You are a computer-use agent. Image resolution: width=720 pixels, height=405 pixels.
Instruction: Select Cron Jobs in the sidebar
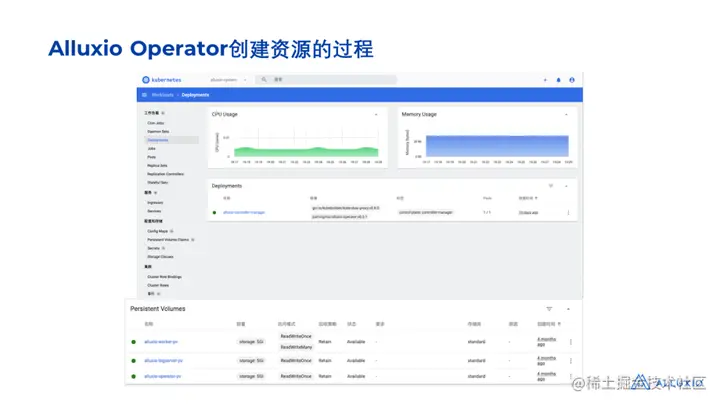tap(156, 123)
